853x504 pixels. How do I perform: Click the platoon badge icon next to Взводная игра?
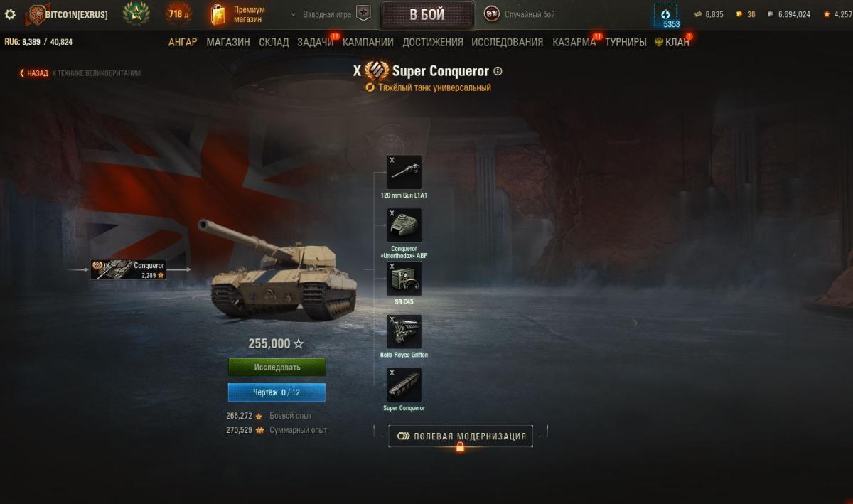click(x=363, y=14)
